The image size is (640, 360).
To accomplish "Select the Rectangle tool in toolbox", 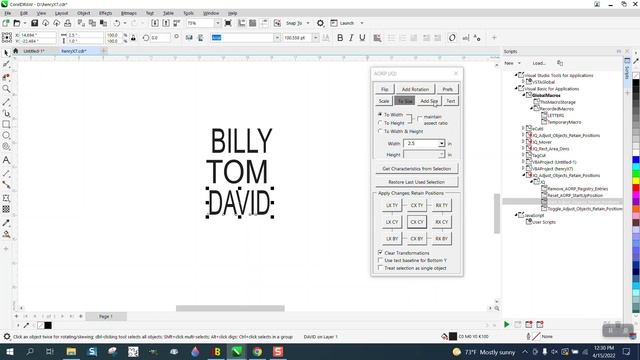I will (x=6, y=124).
